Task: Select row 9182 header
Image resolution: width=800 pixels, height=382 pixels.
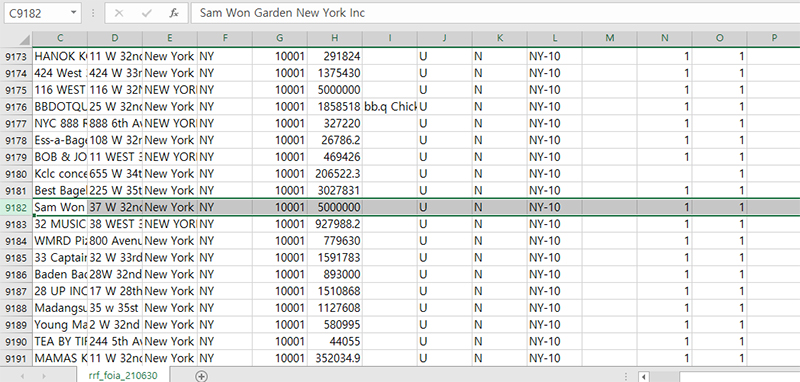Action: (16, 208)
